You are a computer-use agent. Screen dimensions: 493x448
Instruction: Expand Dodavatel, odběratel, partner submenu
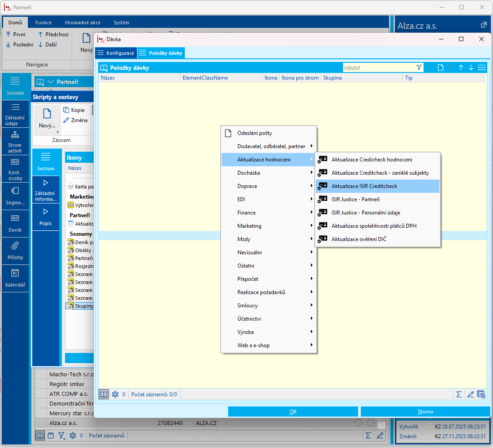coord(268,146)
